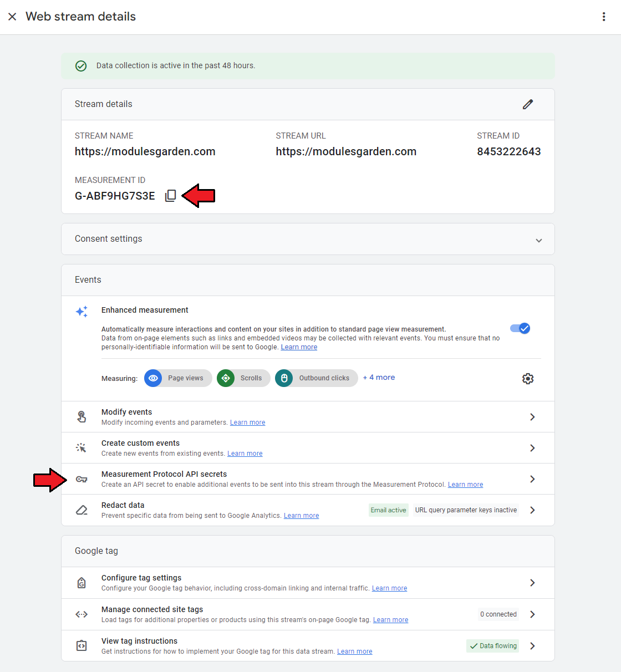The width and height of the screenshot is (621, 672).
Task: Open the Redact data row
Action: pos(308,510)
